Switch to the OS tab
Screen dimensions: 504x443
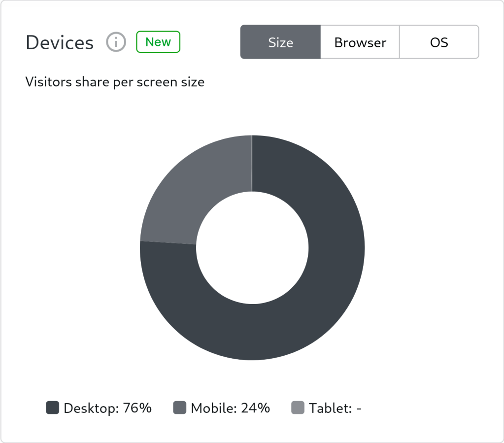click(439, 42)
